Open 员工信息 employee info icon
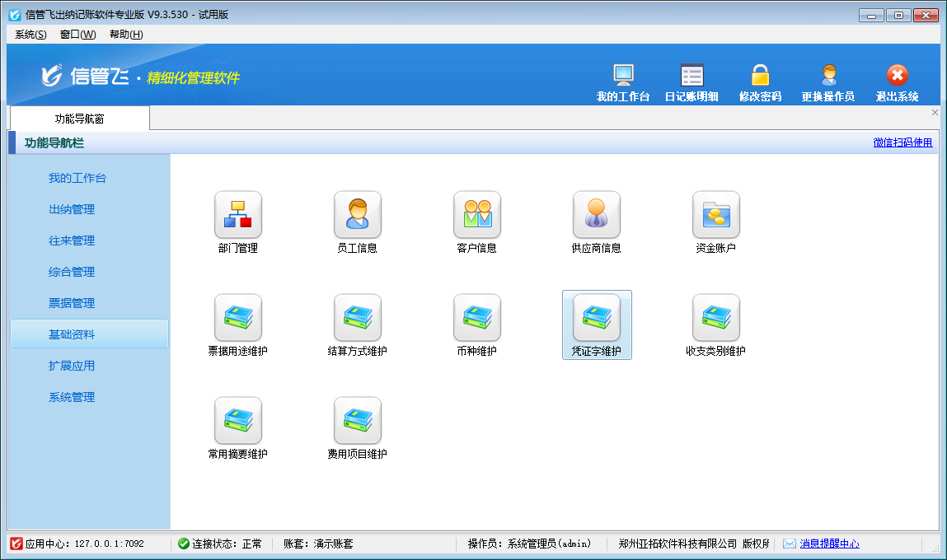Screen dimensions: 947x560 (x=358, y=215)
